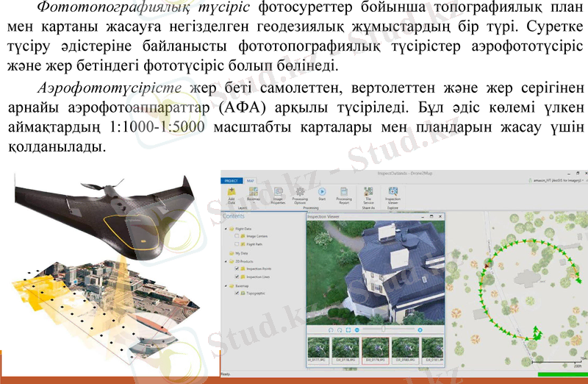Click the red current-image marker on map
This screenshot has height=384, width=588.
pos(487,266)
